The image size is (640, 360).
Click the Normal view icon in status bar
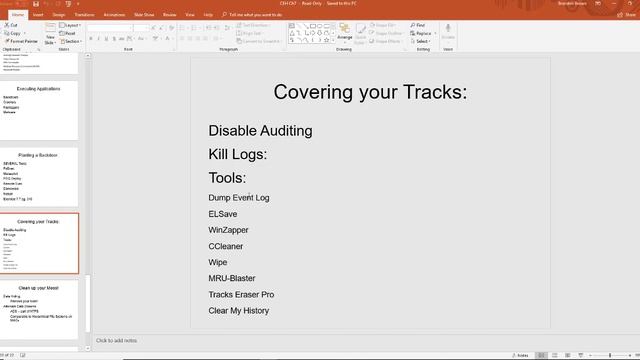pos(541,355)
